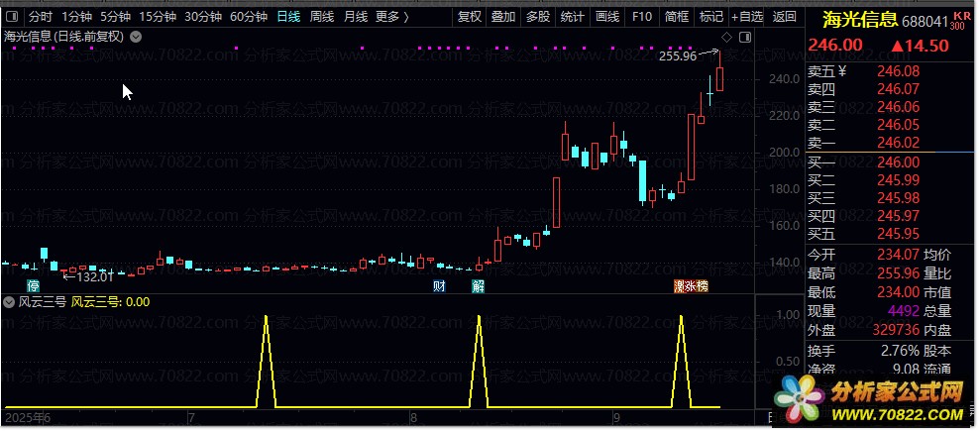Click 卖一 price 246.02
The width and height of the screenshot is (980, 431).
(898, 143)
